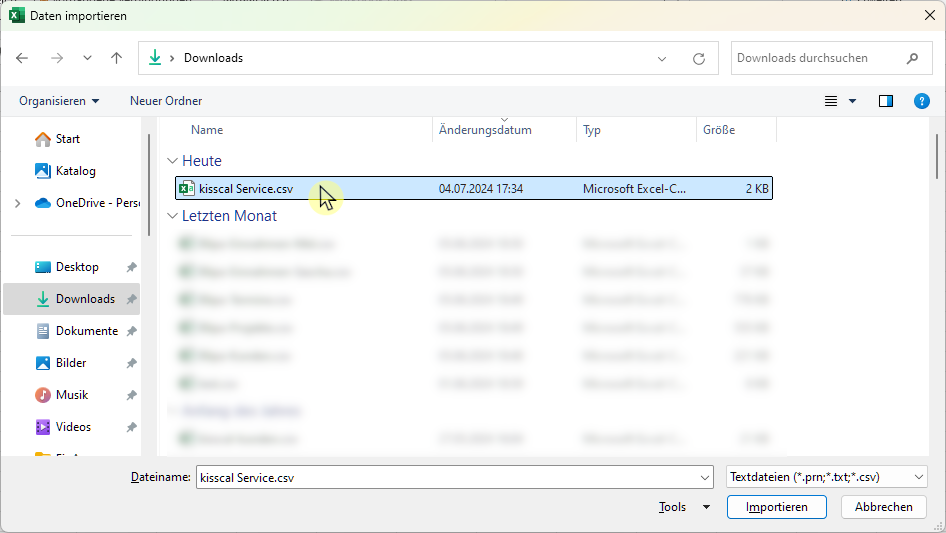Select Downloads in the address path
The height and width of the screenshot is (533, 946).
coord(214,58)
